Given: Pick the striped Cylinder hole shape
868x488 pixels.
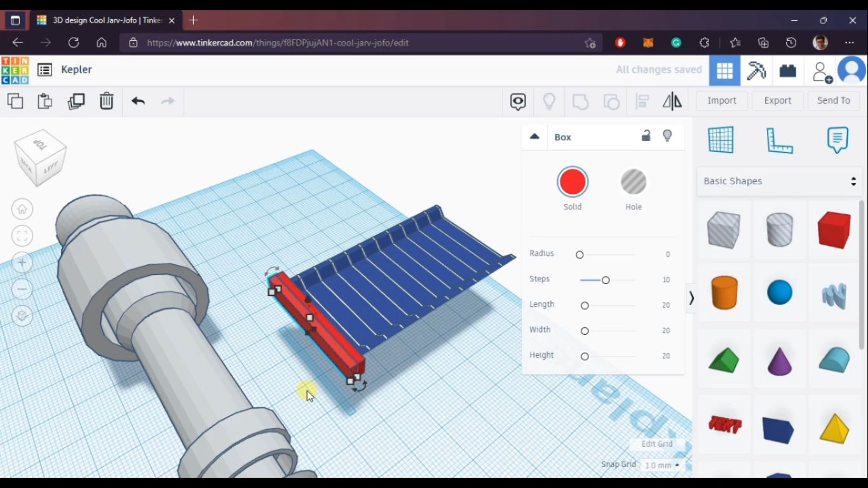Looking at the screenshot, I should pos(780,229).
